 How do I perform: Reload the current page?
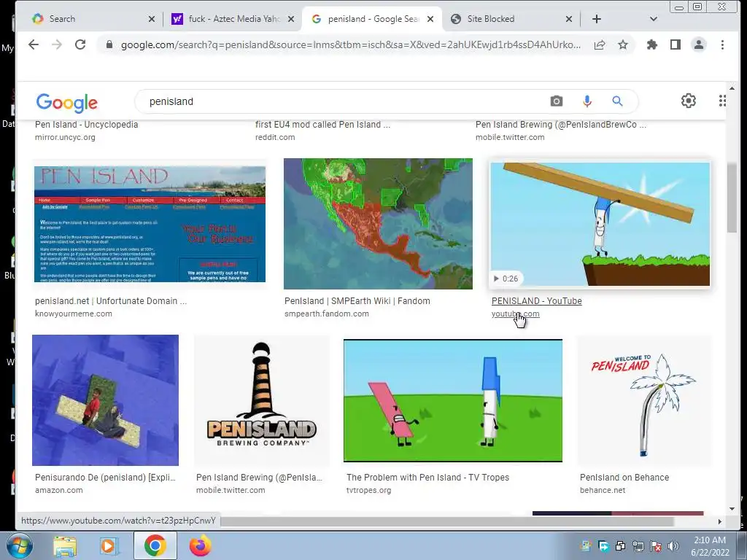(x=80, y=44)
